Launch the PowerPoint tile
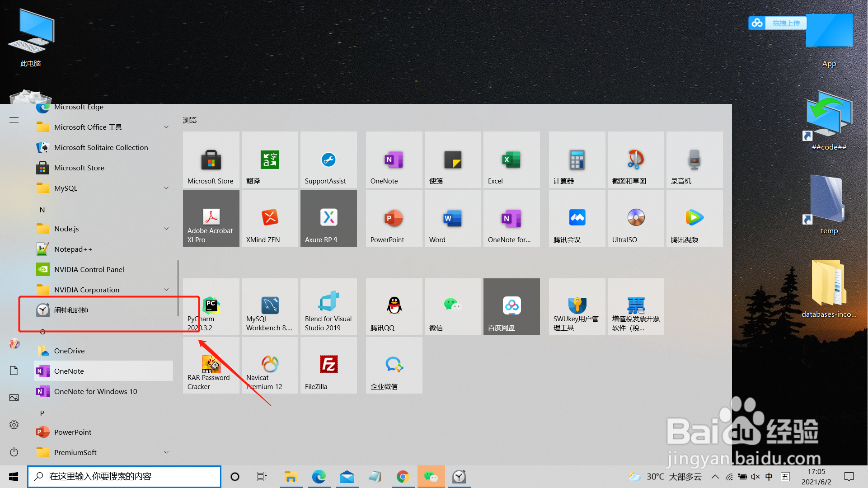868x488 pixels. [x=394, y=218]
